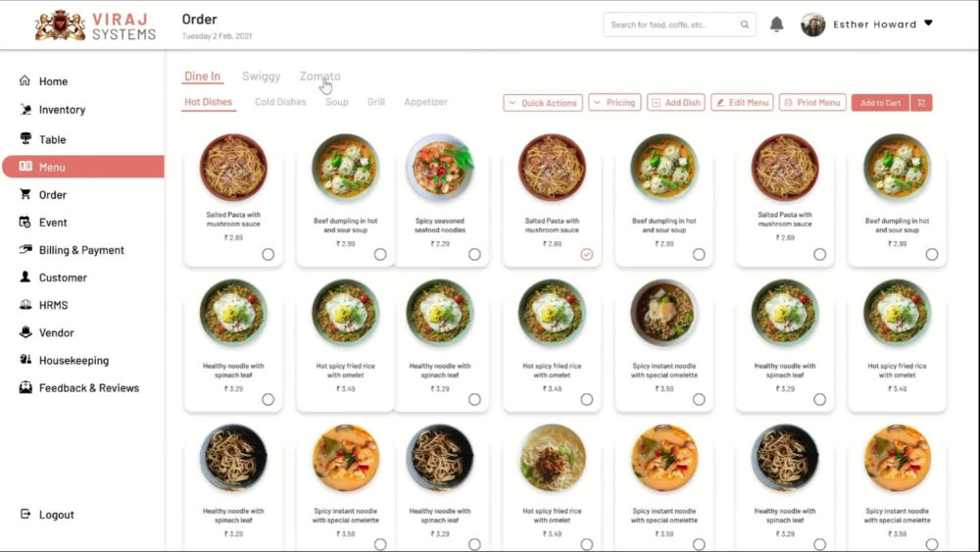Open Billing & Payment via its icon
The height and width of the screenshot is (552, 980).
pos(25,249)
